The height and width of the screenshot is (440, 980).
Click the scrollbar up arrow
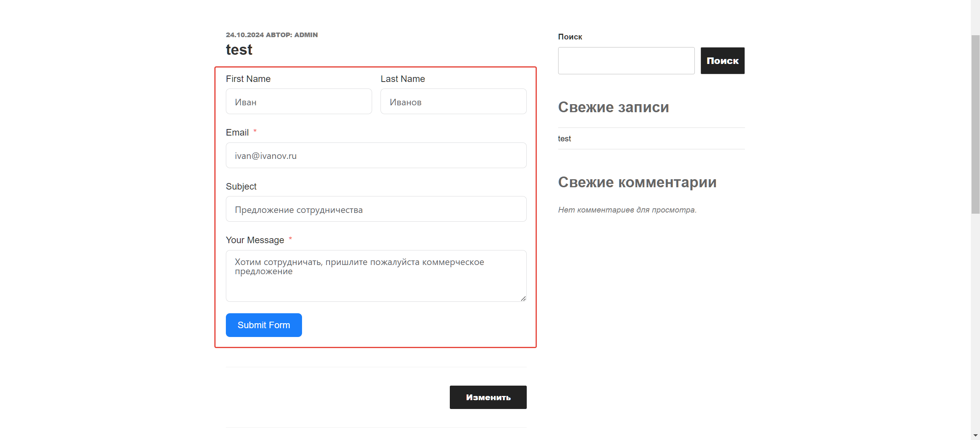(x=976, y=4)
